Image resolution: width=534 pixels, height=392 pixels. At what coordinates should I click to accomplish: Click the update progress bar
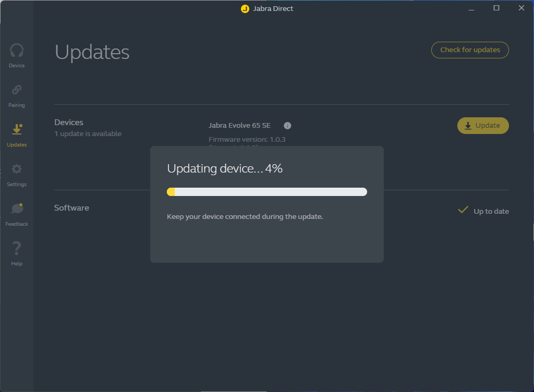tap(267, 192)
